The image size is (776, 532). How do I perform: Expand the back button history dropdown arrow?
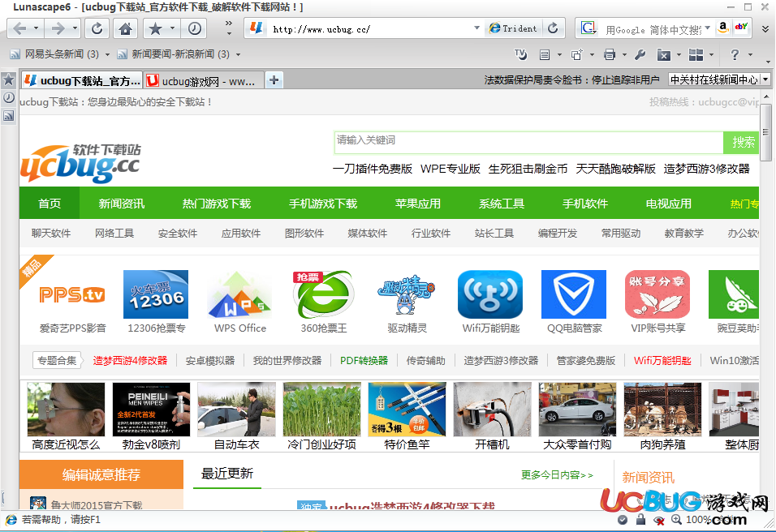pyautogui.click(x=37, y=28)
